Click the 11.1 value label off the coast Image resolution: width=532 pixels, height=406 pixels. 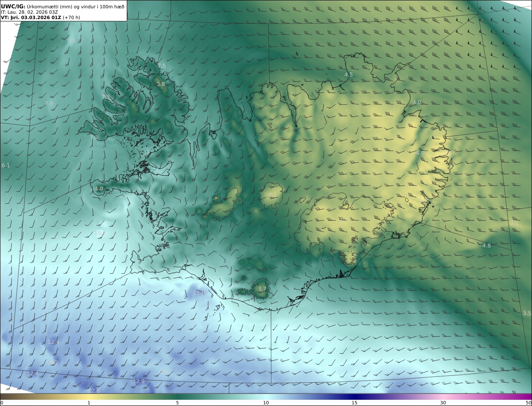pos(199,293)
